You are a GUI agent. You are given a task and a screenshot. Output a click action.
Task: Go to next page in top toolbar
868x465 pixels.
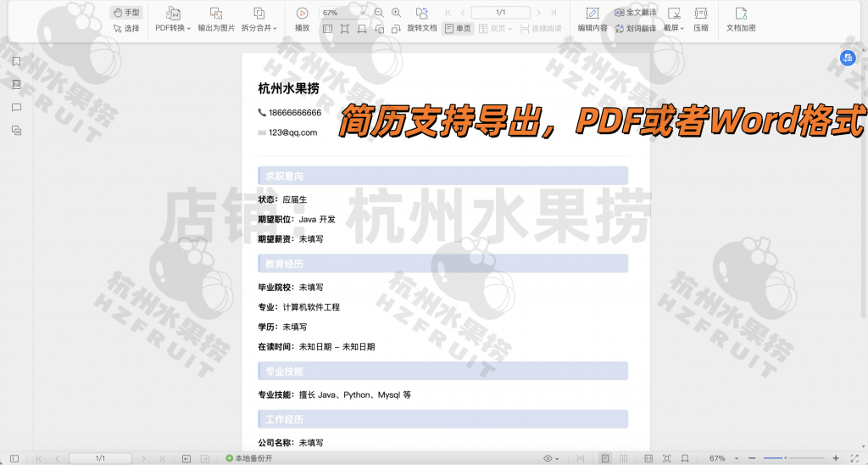(538, 12)
